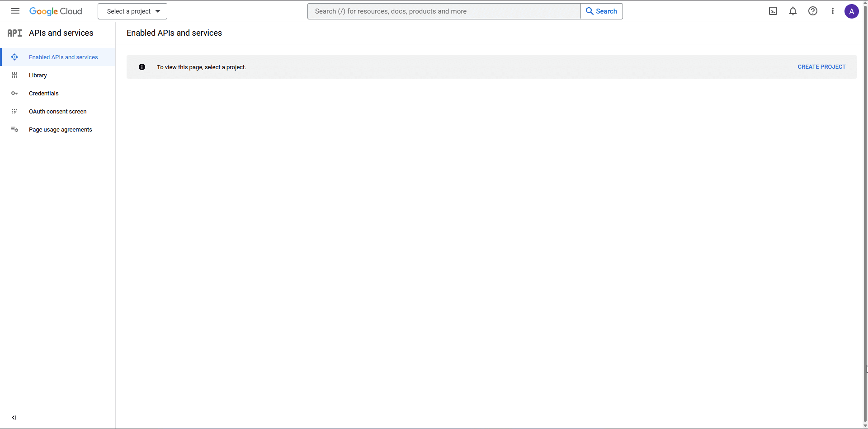Select the Credentials key icon
The width and height of the screenshot is (868, 429).
click(x=14, y=93)
